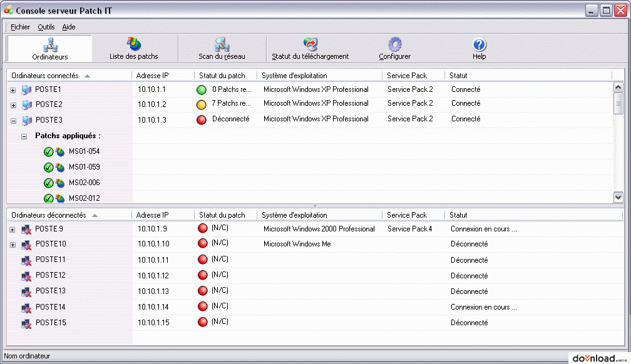
Task: Click the red status light in POSTE15 row
Action: (x=203, y=321)
